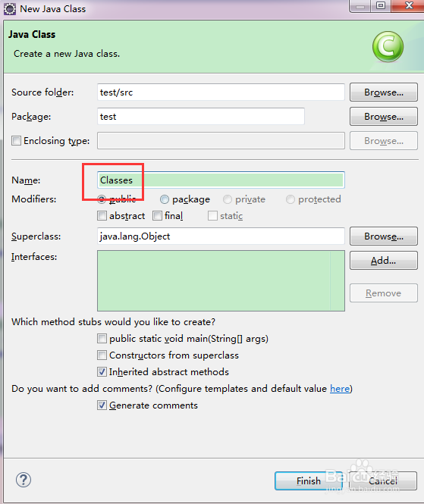Click the help question mark icon
Image resolution: width=424 pixels, height=504 pixels.
point(24,481)
